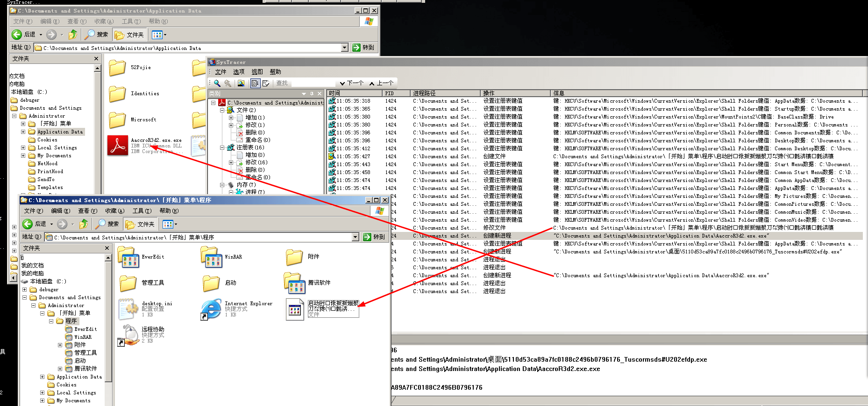Screen dimensions: 868x406
Task: Select the row with time 11:05:35:458
Action: [x=594, y=172]
